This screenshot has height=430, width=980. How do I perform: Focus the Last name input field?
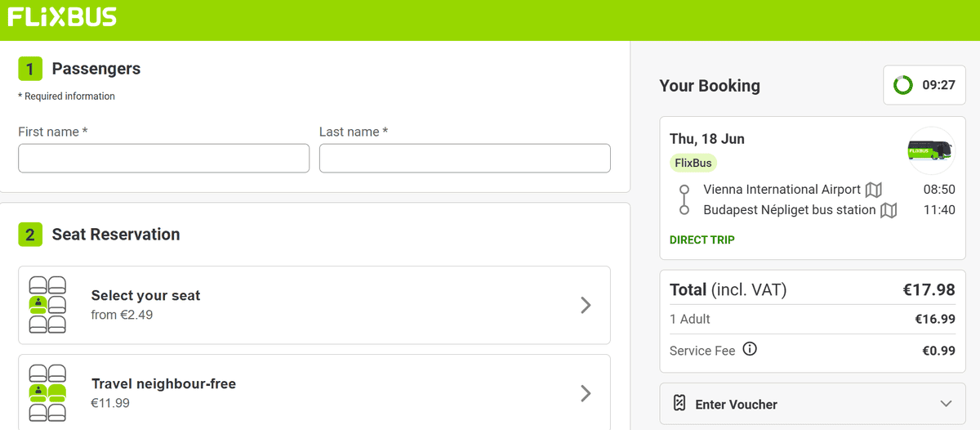pyautogui.click(x=465, y=159)
